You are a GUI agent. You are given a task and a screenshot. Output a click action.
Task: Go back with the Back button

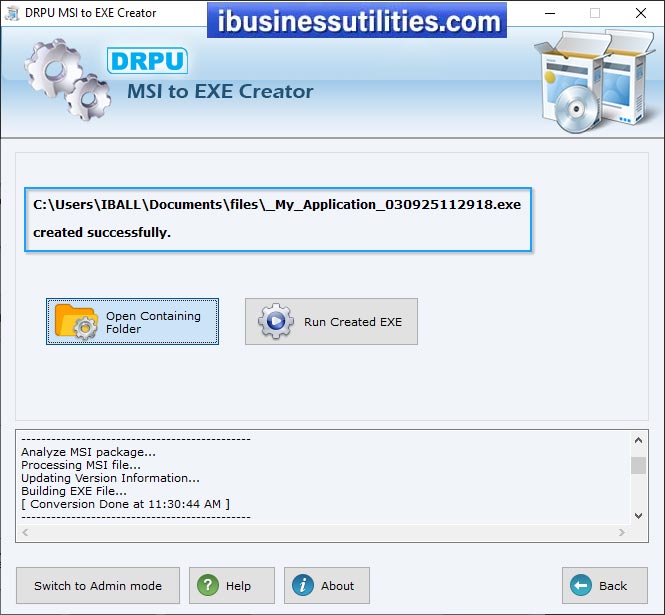pyautogui.click(x=605, y=585)
